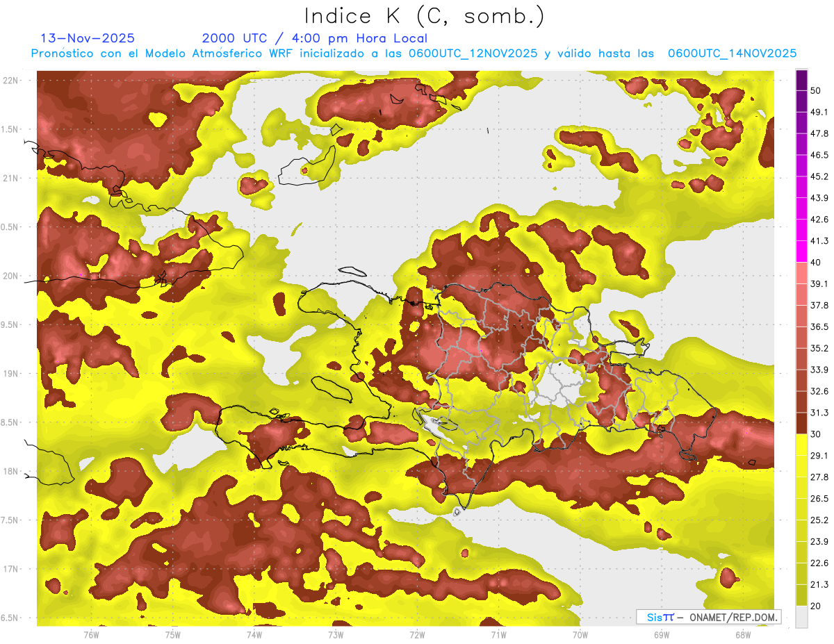Click the 68W longitude label
Viewport: 834px width, 644px height.
[743, 635]
